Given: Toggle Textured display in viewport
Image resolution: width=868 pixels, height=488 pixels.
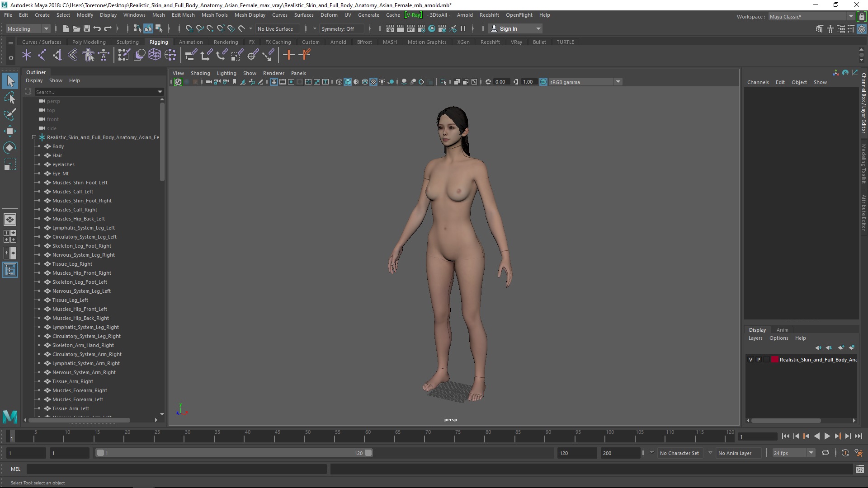Looking at the screenshot, I should click(373, 82).
